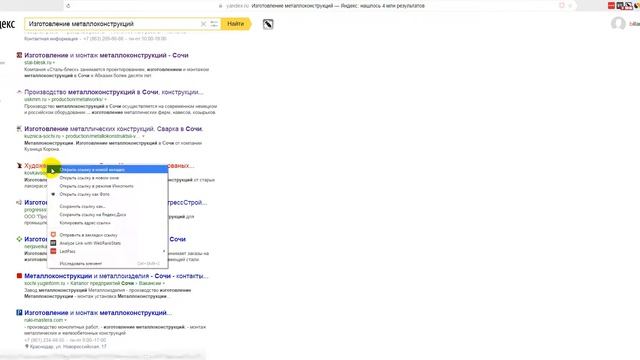This screenshot has width=640, height=360.
Task: Open Изготовление металлических конструкций. Сварка link
Action: click(113, 129)
